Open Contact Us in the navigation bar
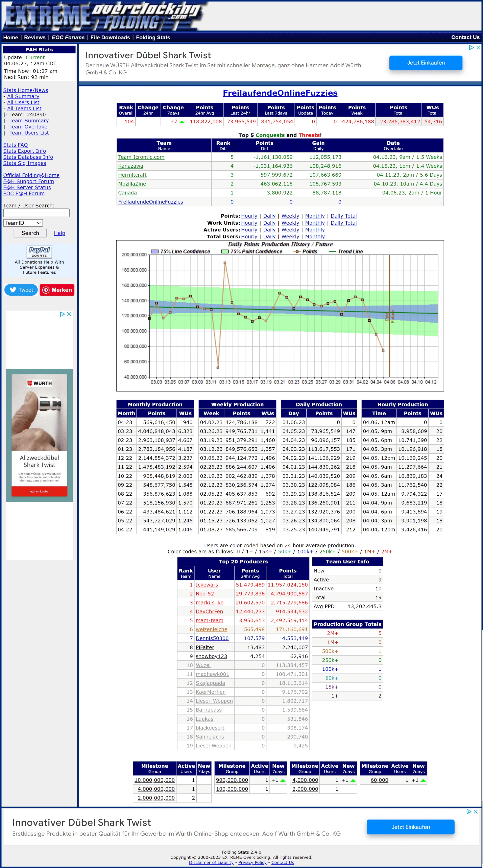 coord(465,38)
